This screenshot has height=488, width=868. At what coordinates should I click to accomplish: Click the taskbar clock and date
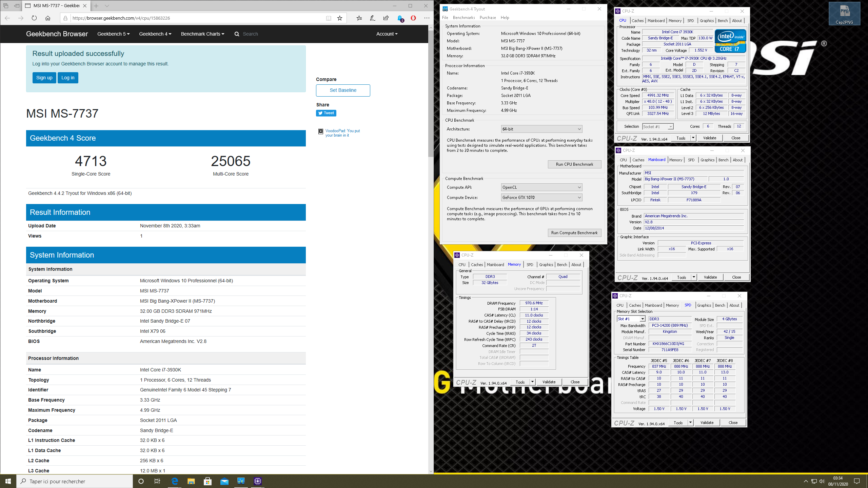[838, 481]
